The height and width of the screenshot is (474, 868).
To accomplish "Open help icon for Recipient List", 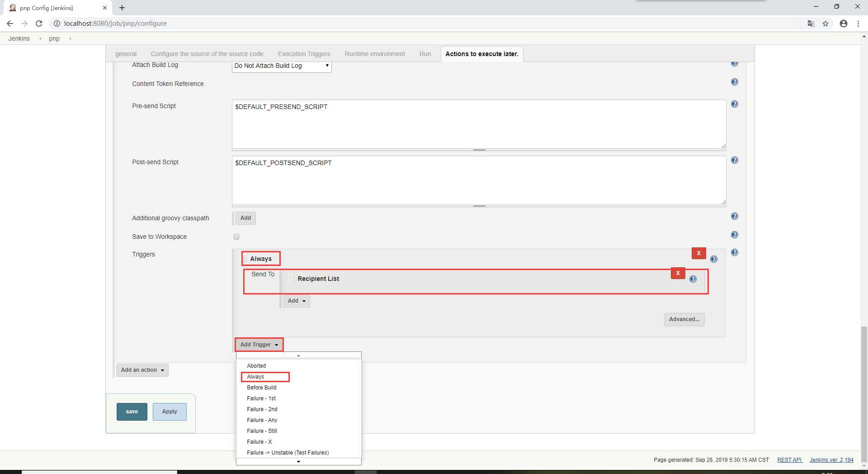I will point(693,279).
